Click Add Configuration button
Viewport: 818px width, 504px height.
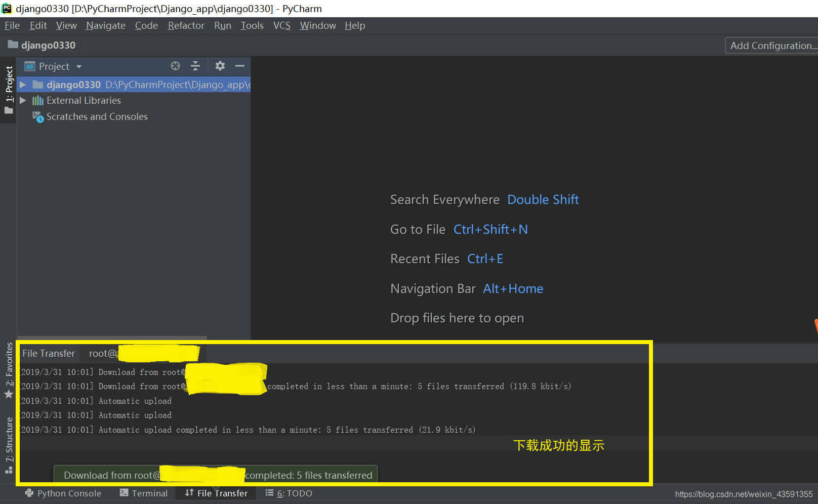[772, 46]
